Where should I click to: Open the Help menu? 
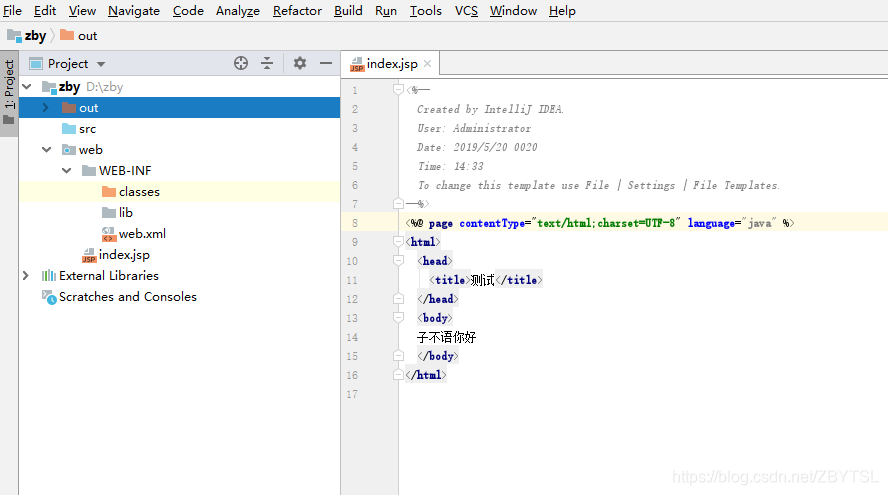(562, 11)
